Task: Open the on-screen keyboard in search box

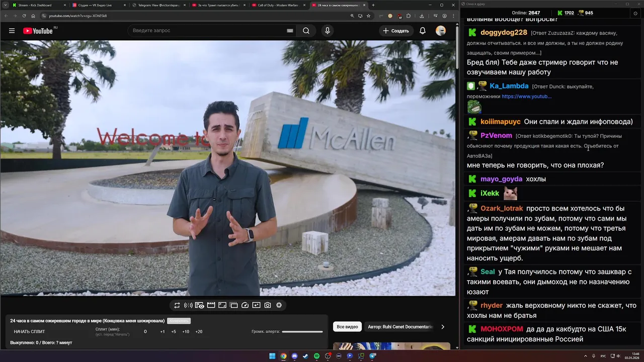Action: tap(290, 31)
